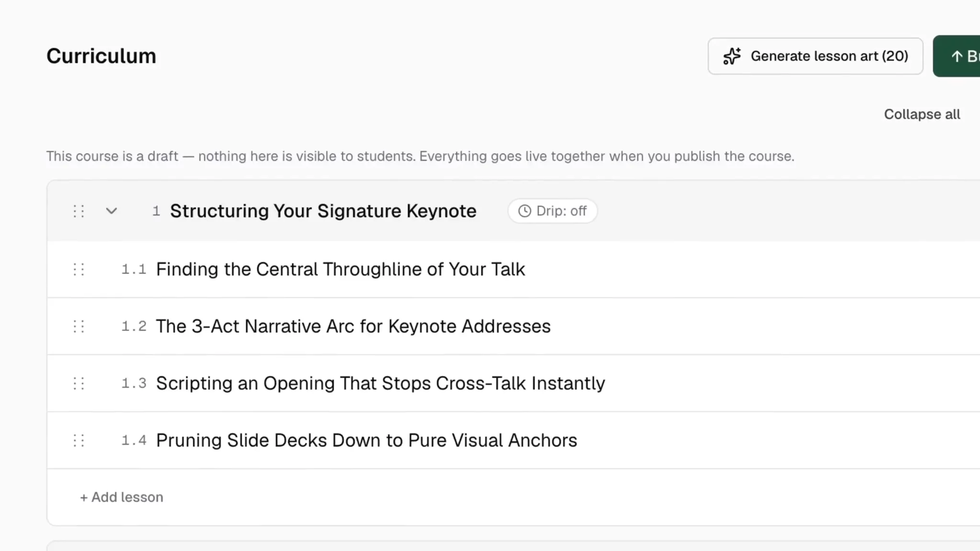Click lesson number 1.3
Viewport: 980px width, 551px height.
point(134,383)
